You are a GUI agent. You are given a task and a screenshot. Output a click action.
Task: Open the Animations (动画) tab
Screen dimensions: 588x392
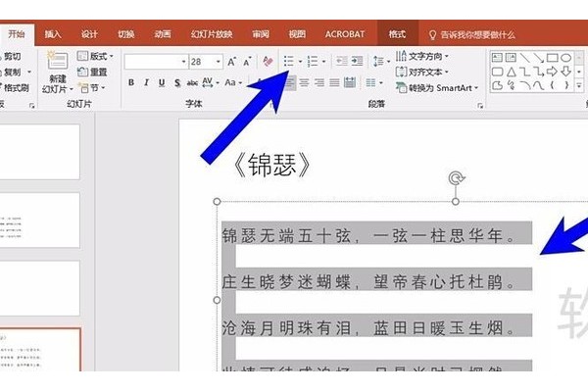point(163,34)
